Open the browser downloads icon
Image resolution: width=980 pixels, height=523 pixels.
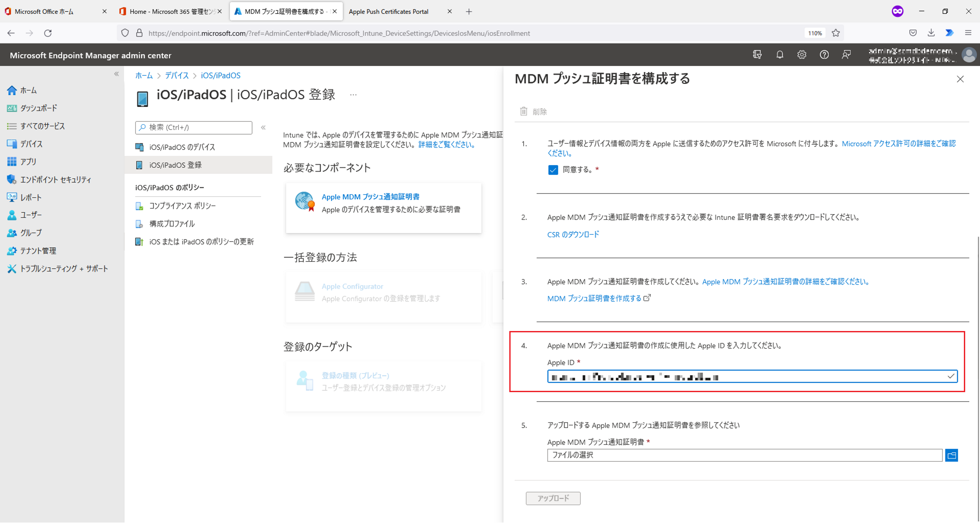tap(931, 33)
